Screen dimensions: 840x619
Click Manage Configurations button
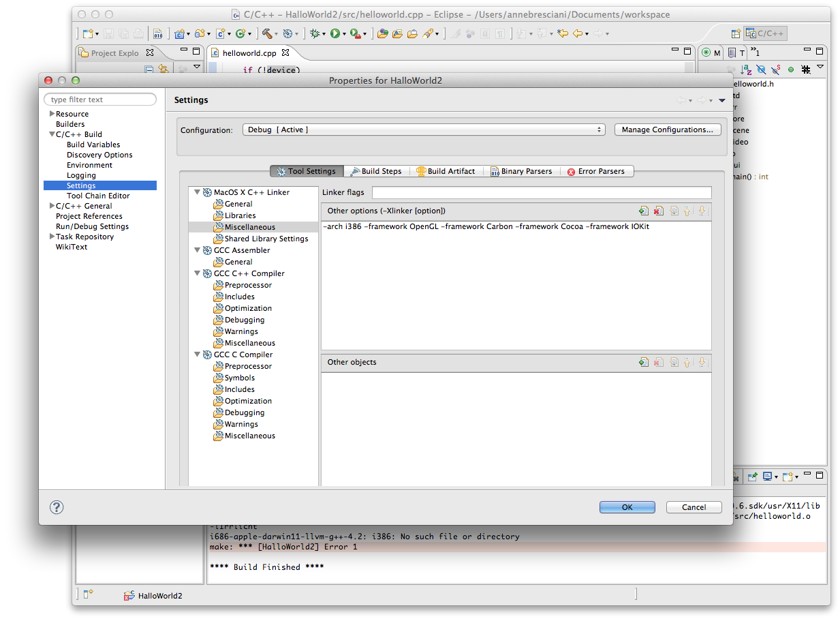coord(668,130)
